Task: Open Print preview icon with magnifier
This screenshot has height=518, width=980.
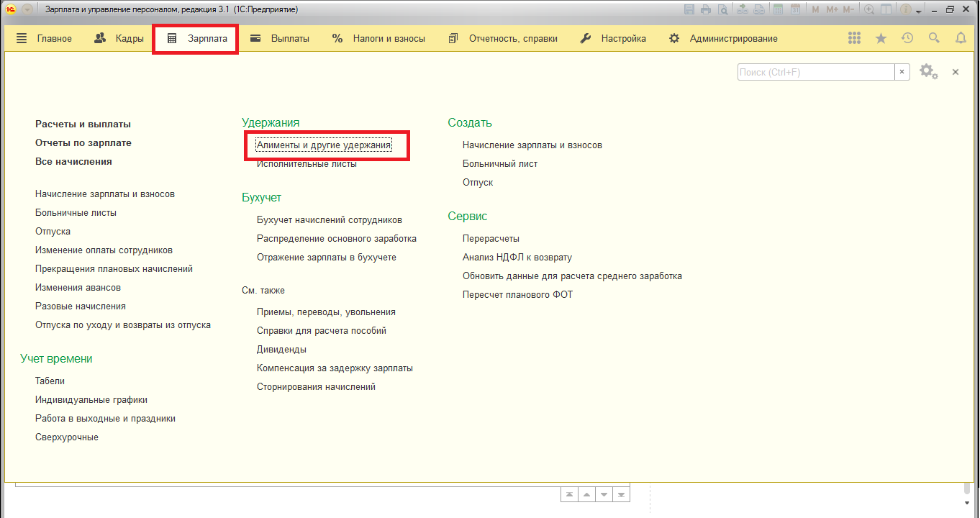Action: (x=722, y=9)
